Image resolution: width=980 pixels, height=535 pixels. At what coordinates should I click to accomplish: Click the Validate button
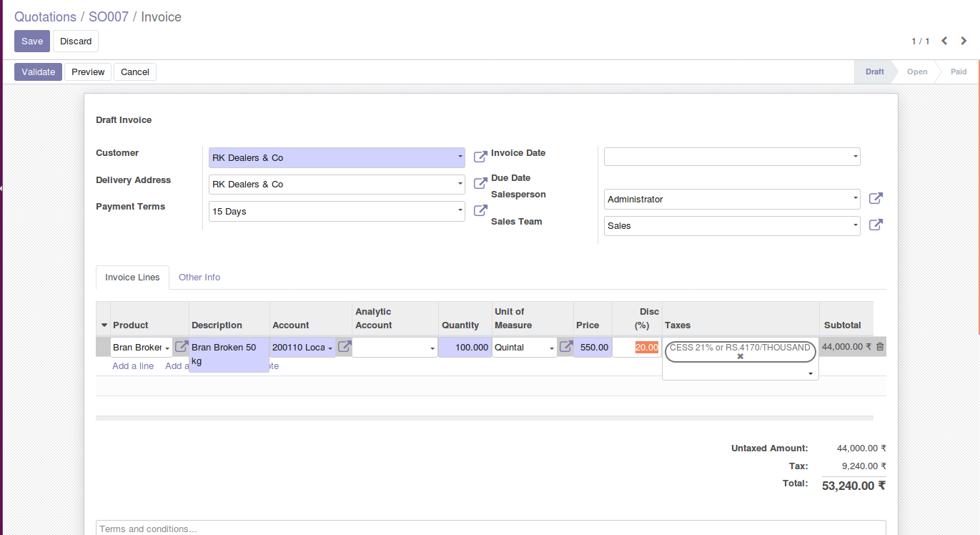coord(38,72)
